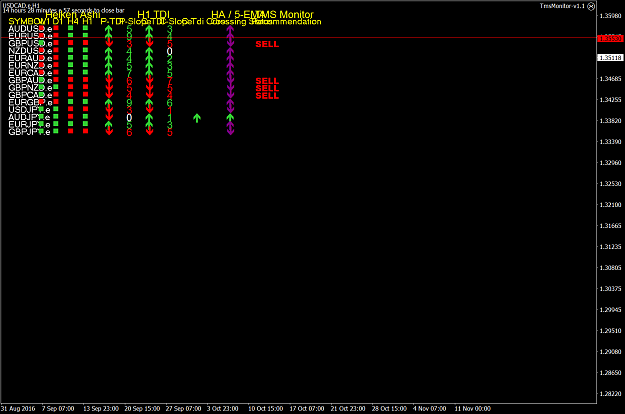Screen dimensions: 625x414
Task: Select the AUDUSD.e symbol row label
Action: click(x=30, y=29)
